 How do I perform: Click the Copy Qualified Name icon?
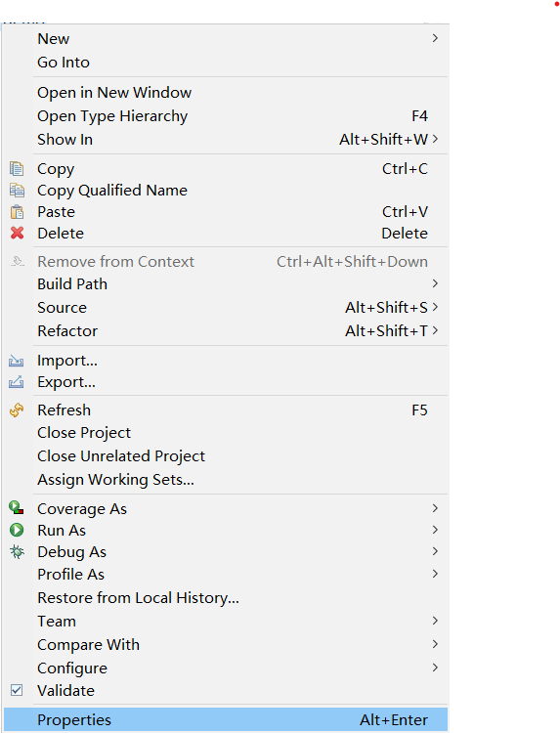[x=17, y=191]
